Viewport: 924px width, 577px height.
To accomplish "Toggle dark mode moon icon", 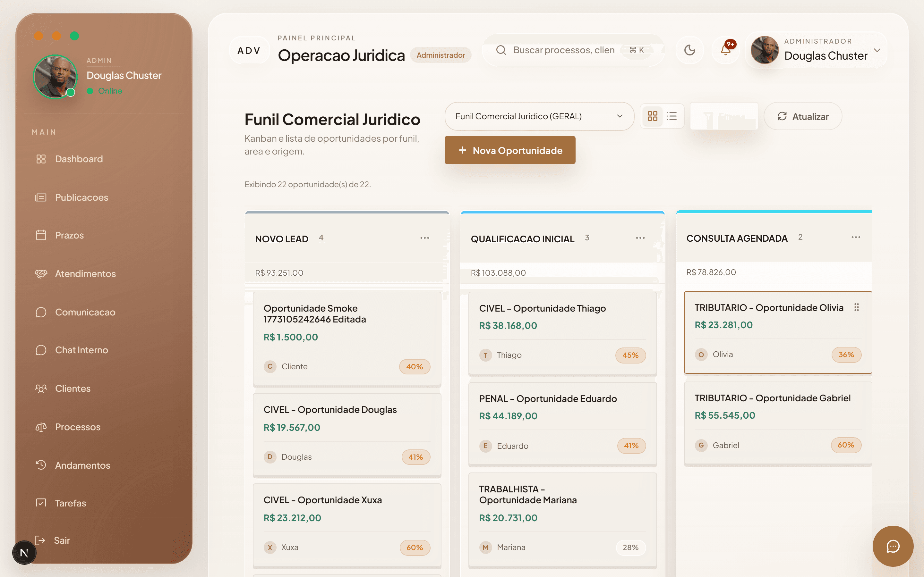I will [689, 50].
